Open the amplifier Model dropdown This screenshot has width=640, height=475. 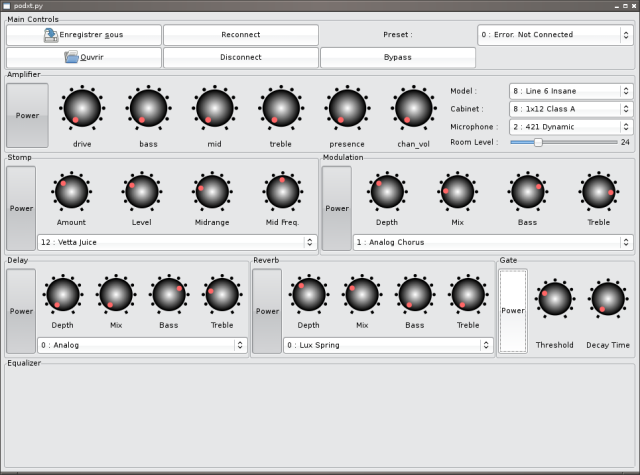point(570,91)
